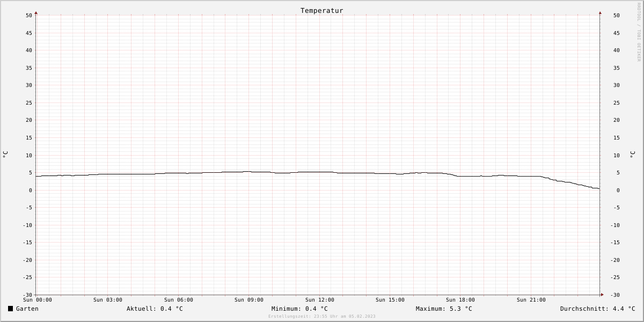The height and width of the screenshot is (322, 644).
Task: Click the left °C axis unit label
Action: (5, 154)
